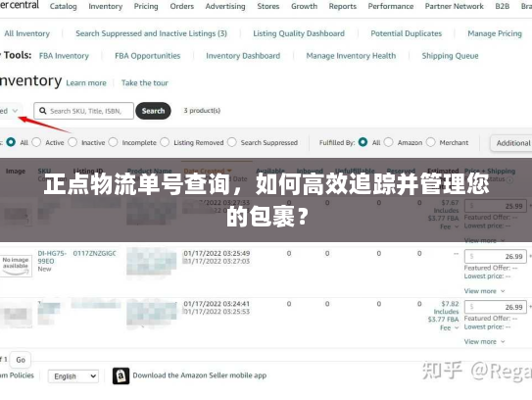Open the Reports menu
The image size is (532, 400).
click(x=343, y=6)
